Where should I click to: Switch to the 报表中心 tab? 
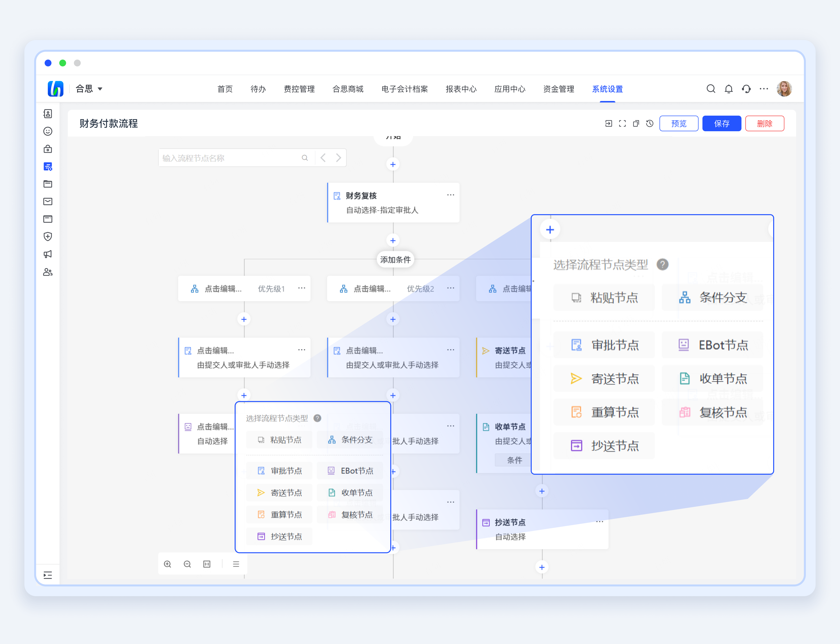pyautogui.click(x=461, y=89)
